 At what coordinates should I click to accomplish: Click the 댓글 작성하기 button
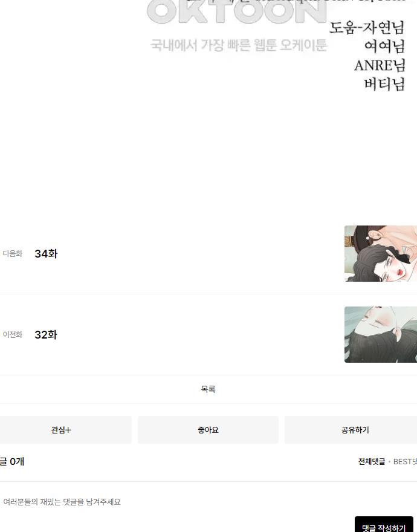[384, 525]
